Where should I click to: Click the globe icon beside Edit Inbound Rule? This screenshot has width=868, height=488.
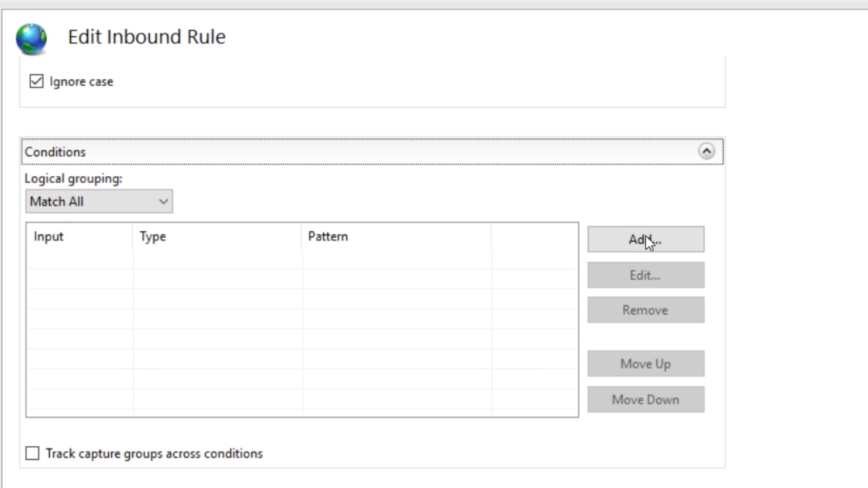[x=31, y=39]
